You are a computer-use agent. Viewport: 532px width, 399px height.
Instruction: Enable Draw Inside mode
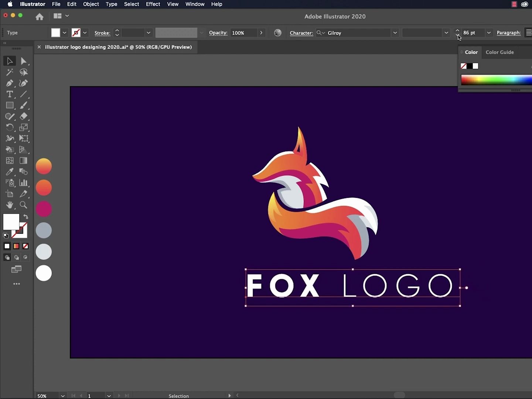click(x=25, y=258)
